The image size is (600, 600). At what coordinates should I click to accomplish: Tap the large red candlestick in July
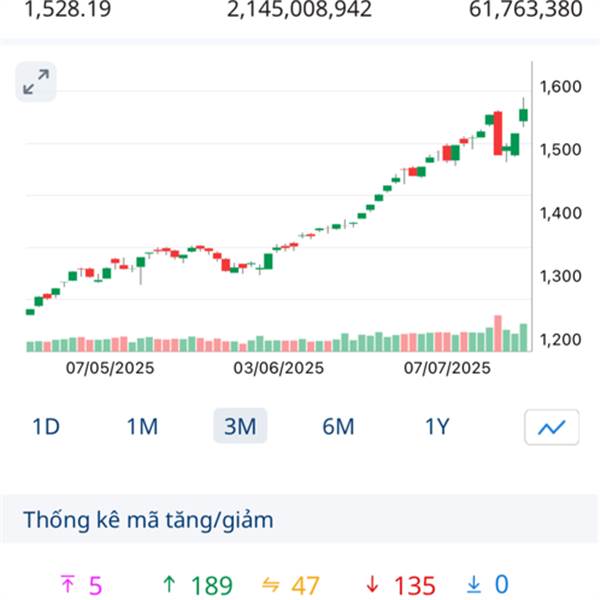coord(497,134)
